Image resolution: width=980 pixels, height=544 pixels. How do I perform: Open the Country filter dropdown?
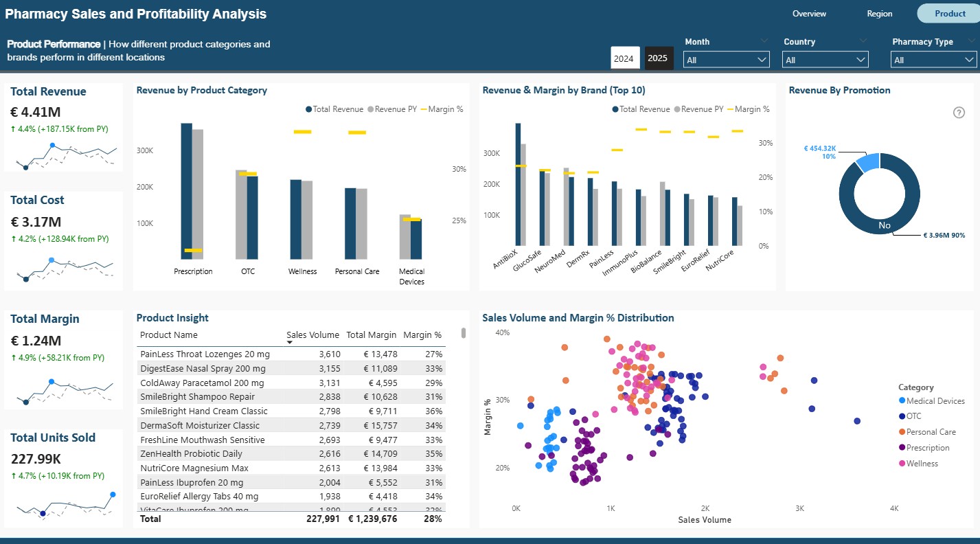click(x=825, y=60)
